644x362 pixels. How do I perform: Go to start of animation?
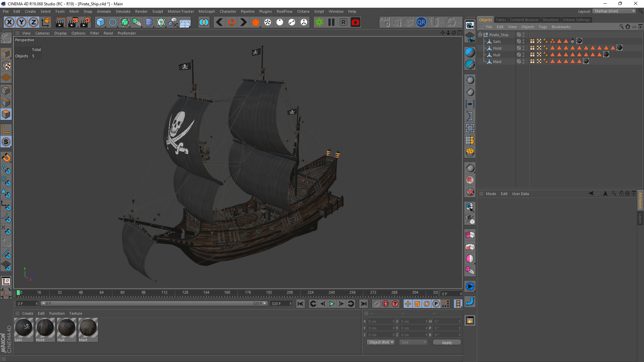301,304
